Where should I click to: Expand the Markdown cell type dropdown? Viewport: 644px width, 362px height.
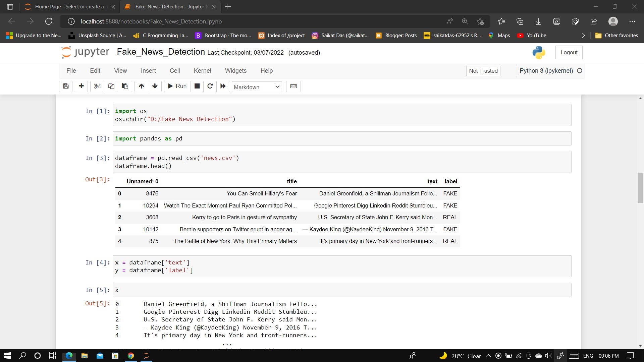[x=257, y=87]
